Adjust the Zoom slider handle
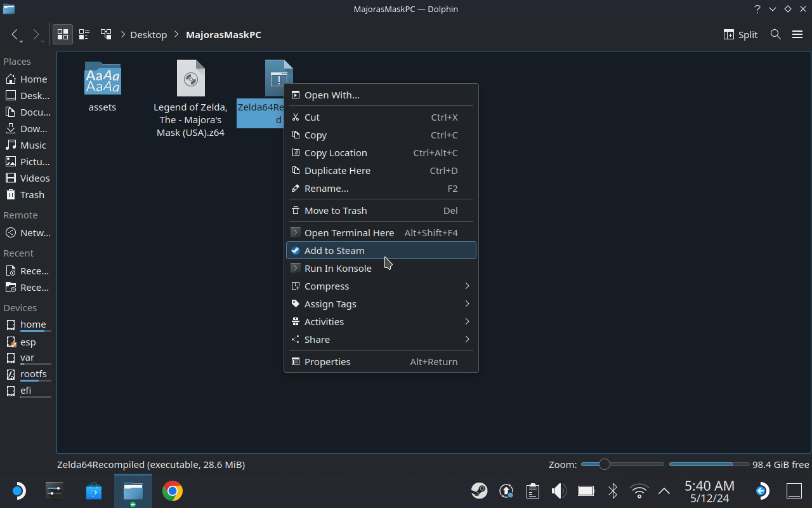 point(605,464)
